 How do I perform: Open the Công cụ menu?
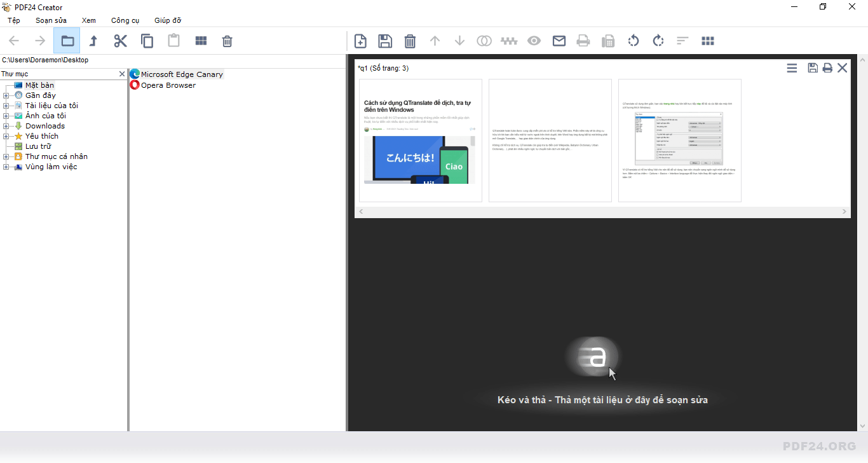pos(125,20)
